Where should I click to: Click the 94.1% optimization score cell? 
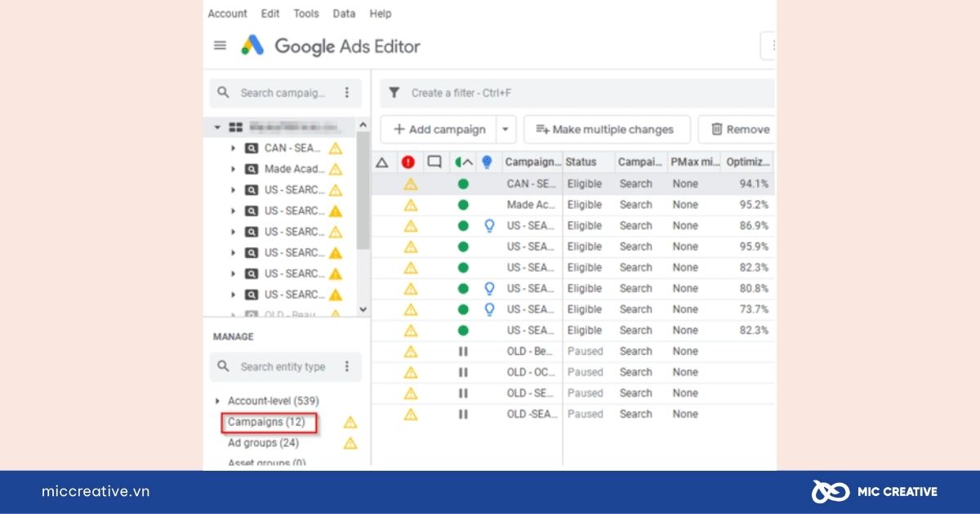[x=753, y=184]
